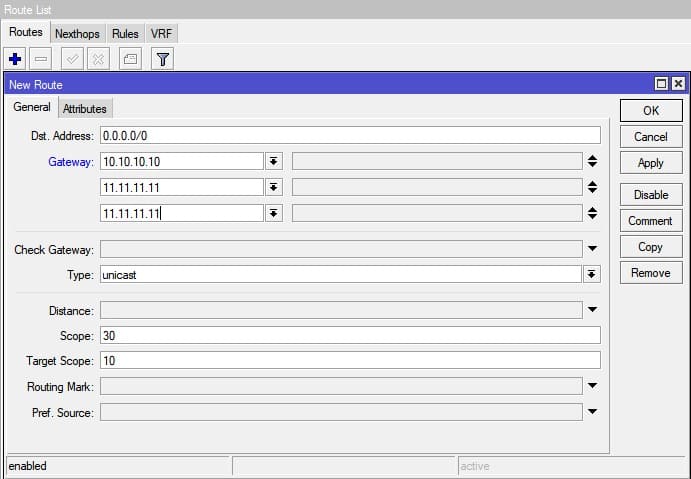Screen dimensions: 691x479
Task: Expand the Routing Mark field
Action: point(592,386)
